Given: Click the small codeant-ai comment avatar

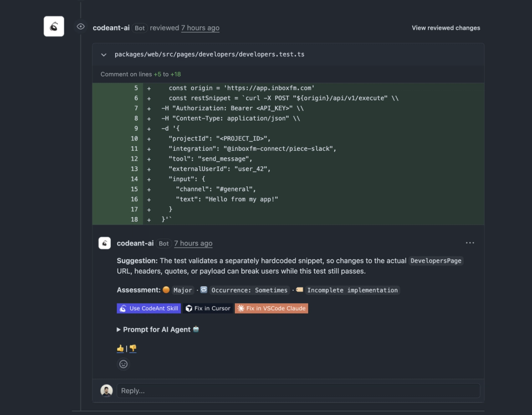Looking at the screenshot, I should [105, 243].
